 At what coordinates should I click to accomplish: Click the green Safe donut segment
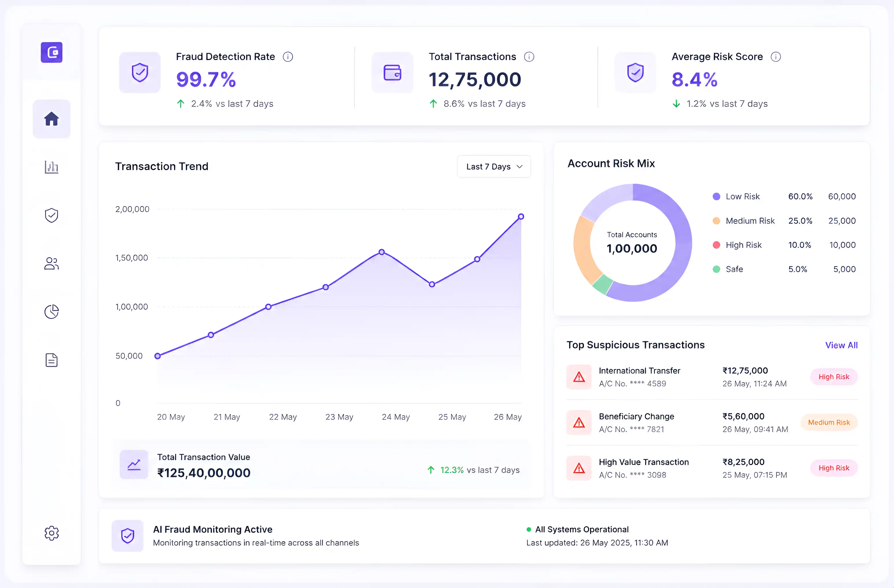click(x=603, y=284)
